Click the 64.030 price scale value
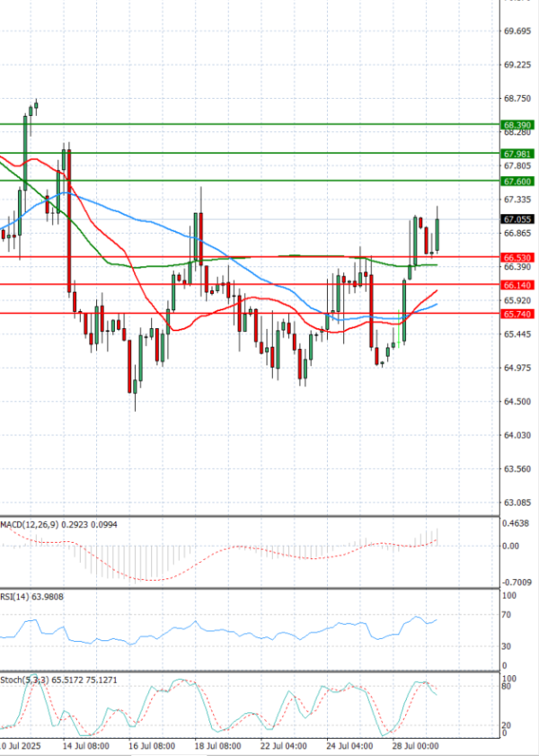 (517, 435)
